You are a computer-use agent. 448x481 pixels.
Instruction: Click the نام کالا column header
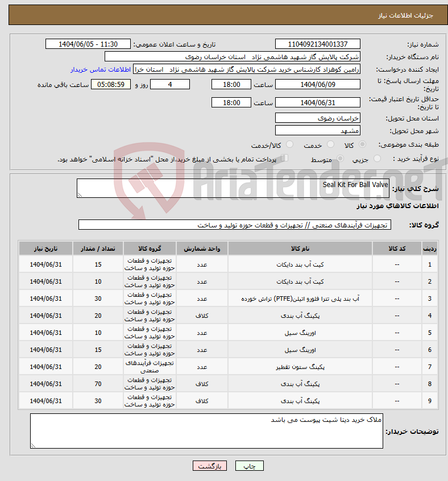click(300, 248)
